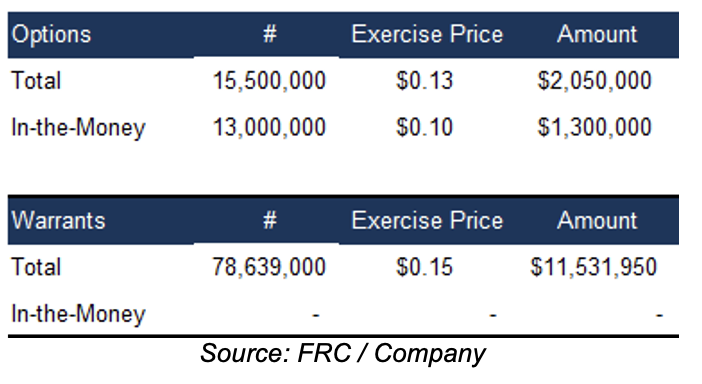Image resolution: width=702 pixels, height=384 pixels.
Task: Select the $11,531,950 warrants amount
Action: click(593, 267)
